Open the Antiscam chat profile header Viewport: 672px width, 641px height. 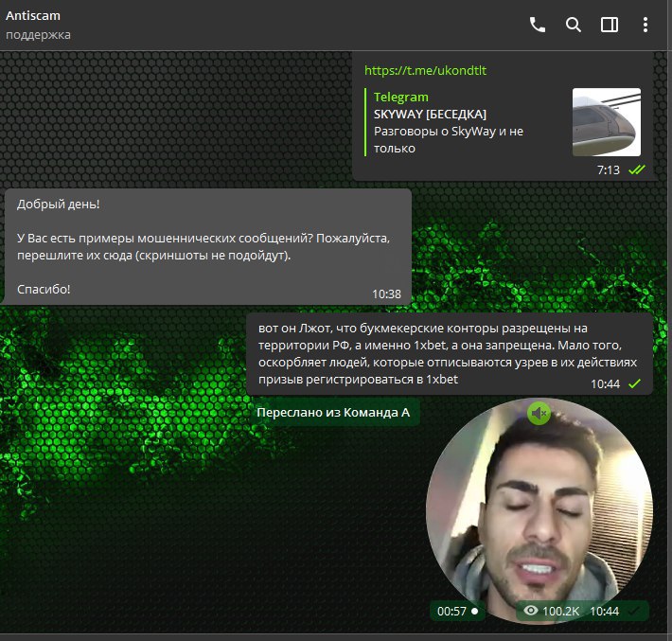38,25
